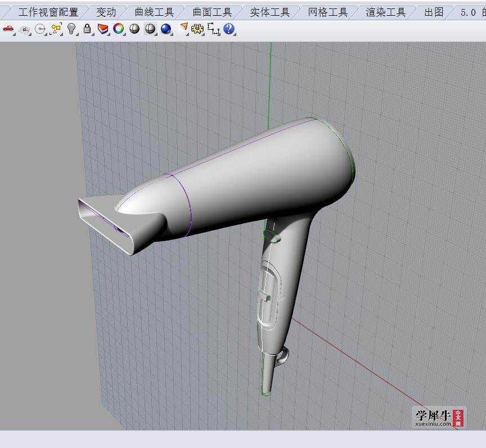Open the 出图 tab
The image size is (486, 448).
pos(434,12)
